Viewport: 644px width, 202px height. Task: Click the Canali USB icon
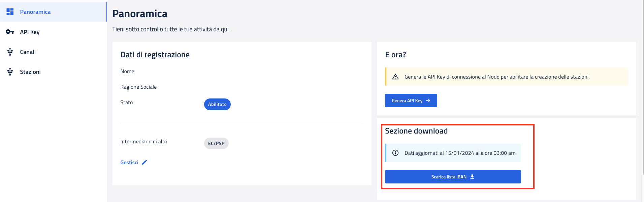point(10,52)
